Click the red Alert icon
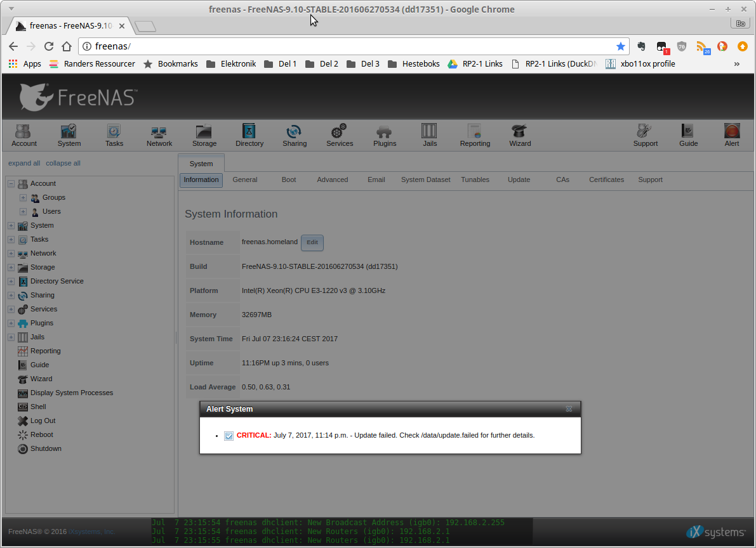 [x=731, y=136]
